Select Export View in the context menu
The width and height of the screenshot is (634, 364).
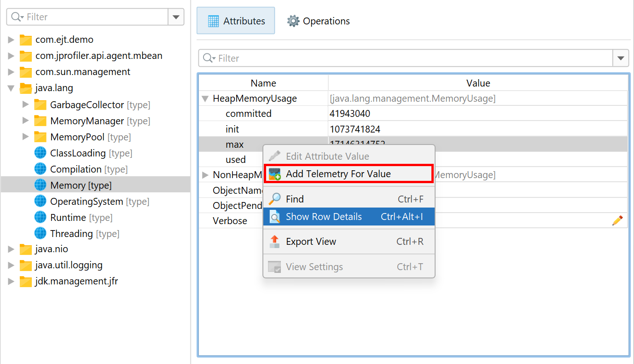[311, 242]
